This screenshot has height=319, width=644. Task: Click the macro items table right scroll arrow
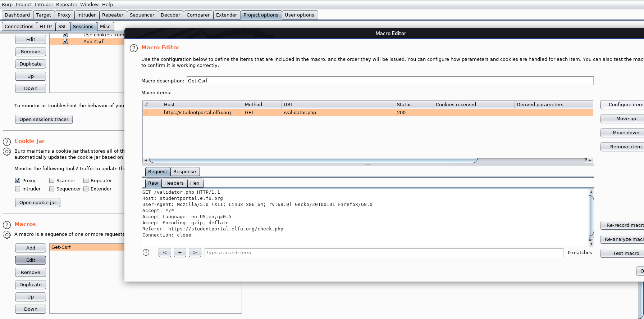point(590,160)
